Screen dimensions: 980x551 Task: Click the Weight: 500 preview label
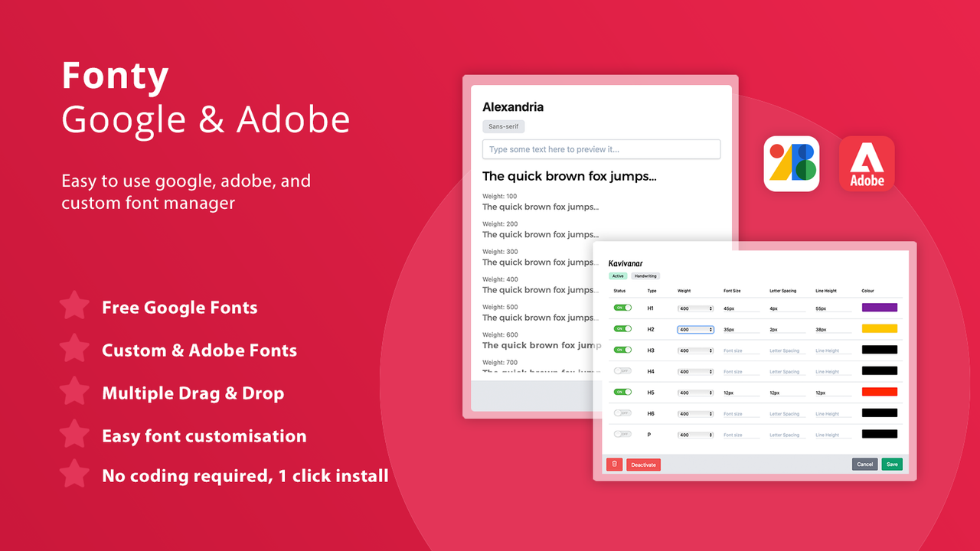pos(500,307)
